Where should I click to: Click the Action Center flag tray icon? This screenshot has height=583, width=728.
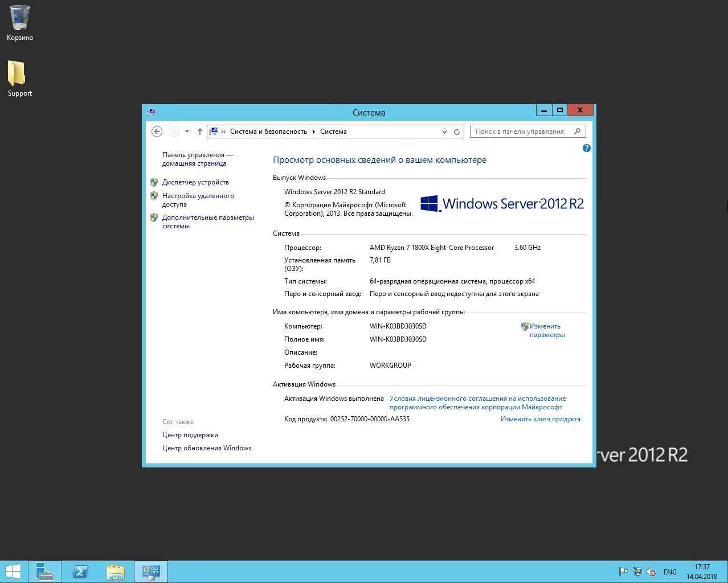tap(624, 572)
